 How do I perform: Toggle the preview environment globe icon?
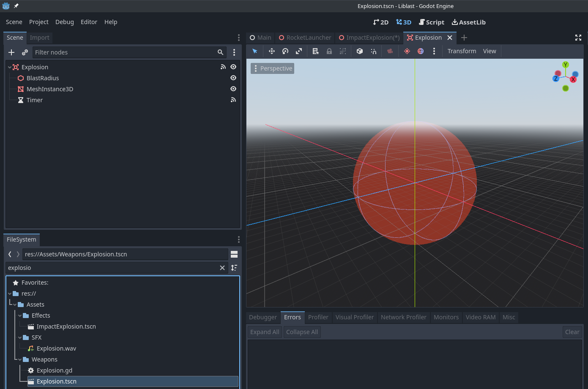420,51
